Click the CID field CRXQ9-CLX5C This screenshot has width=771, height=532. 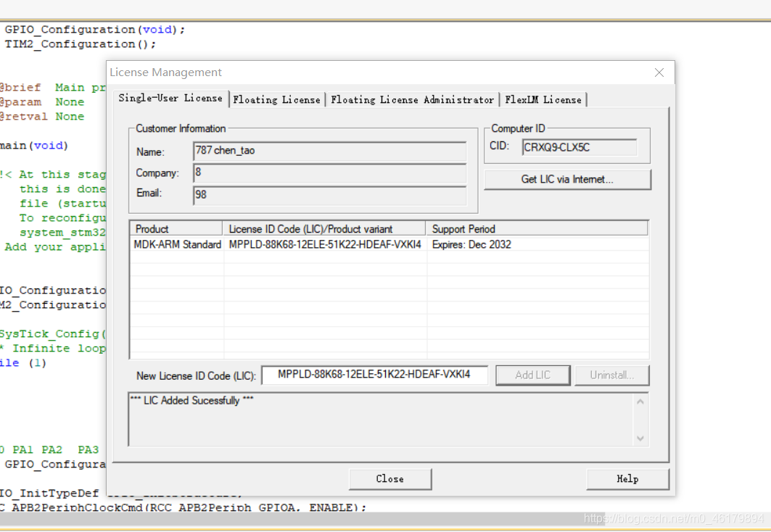pos(580,147)
